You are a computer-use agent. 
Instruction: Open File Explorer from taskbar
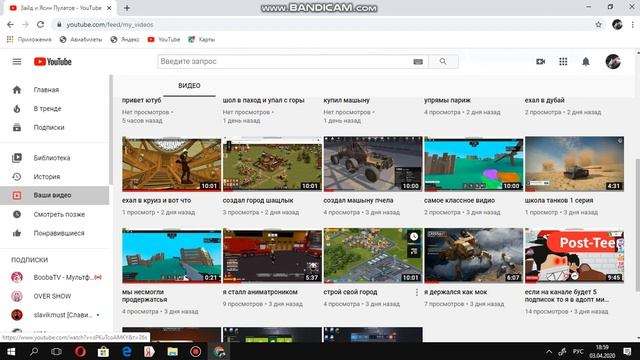click(x=173, y=352)
